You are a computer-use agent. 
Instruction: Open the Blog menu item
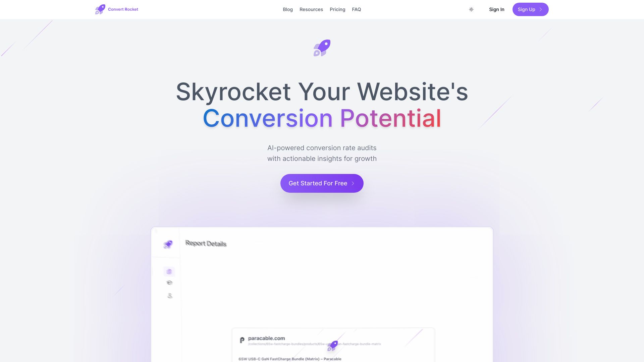pyautogui.click(x=287, y=9)
